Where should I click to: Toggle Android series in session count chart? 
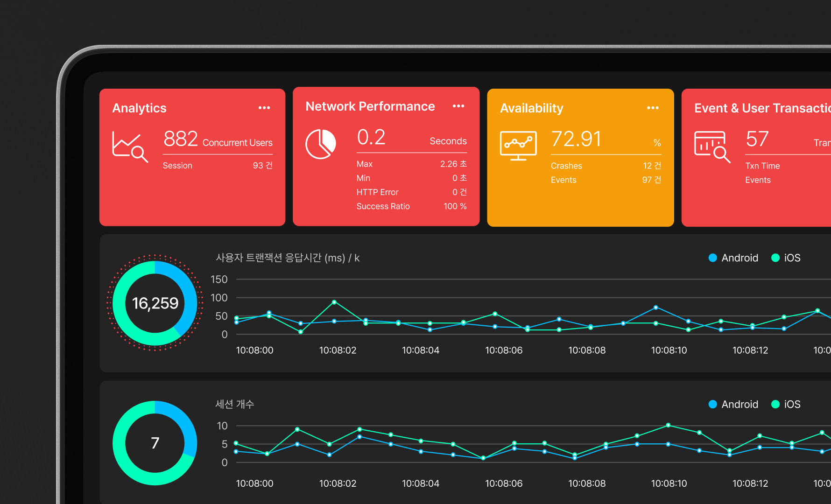(x=733, y=405)
